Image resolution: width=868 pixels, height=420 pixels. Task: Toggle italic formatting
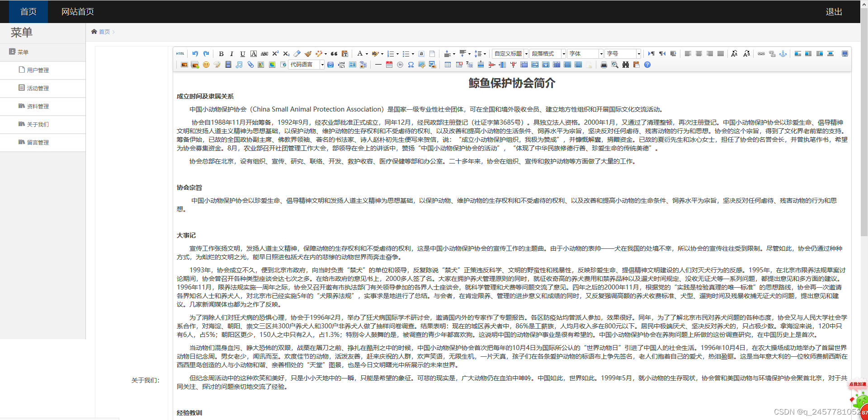[232, 54]
